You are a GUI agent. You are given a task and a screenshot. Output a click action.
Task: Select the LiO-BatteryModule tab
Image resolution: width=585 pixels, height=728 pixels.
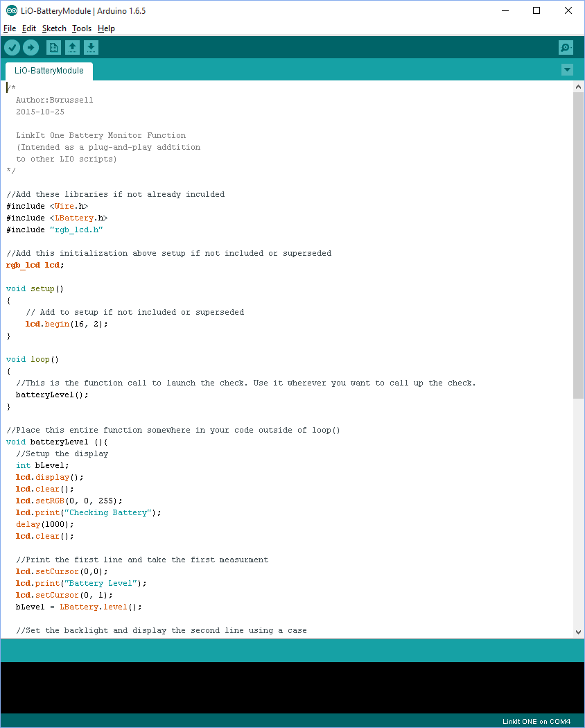click(49, 71)
